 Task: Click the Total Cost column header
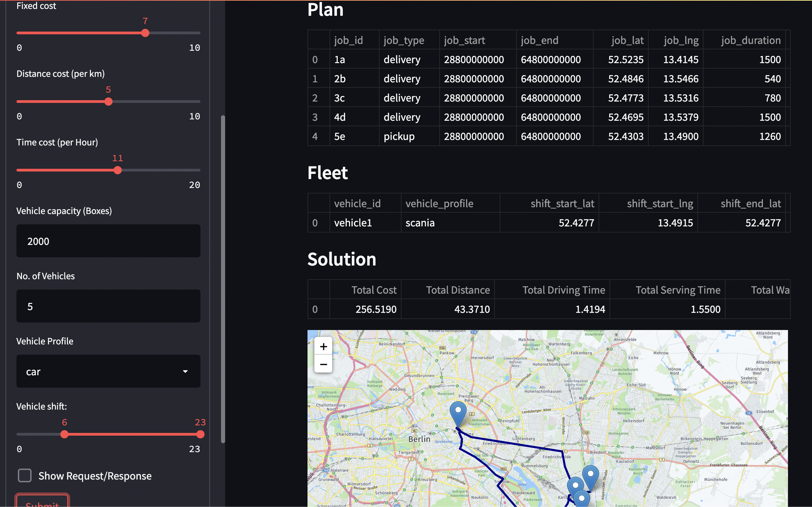373,290
